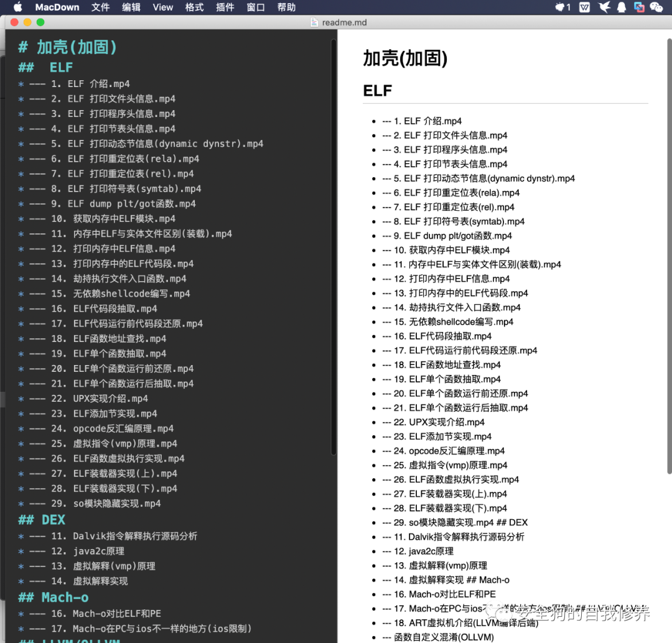Open the 帮助 menu

[x=286, y=7]
